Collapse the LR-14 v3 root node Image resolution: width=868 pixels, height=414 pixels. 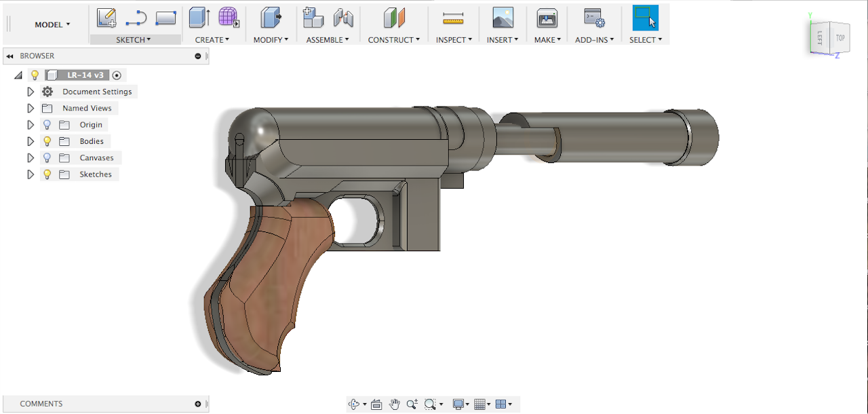click(18, 75)
